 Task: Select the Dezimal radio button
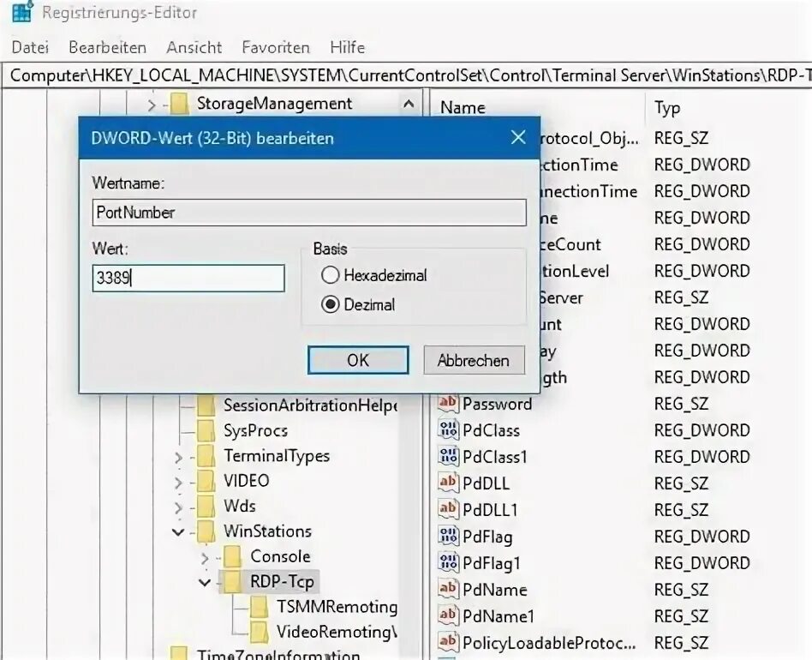pyautogui.click(x=331, y=304)
